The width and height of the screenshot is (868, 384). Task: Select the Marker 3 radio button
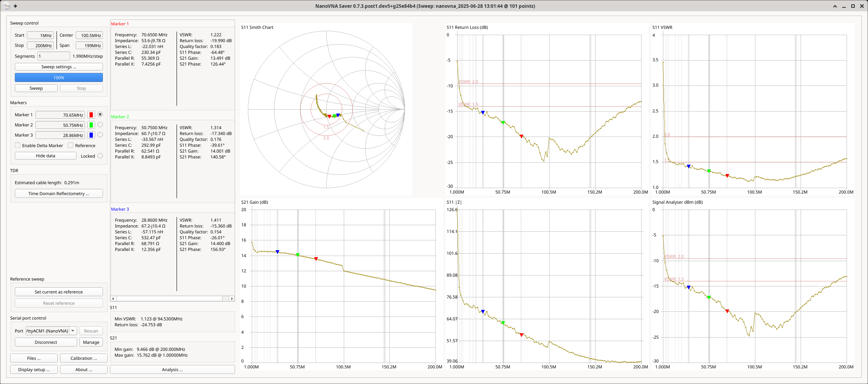[x=100, y=135]
